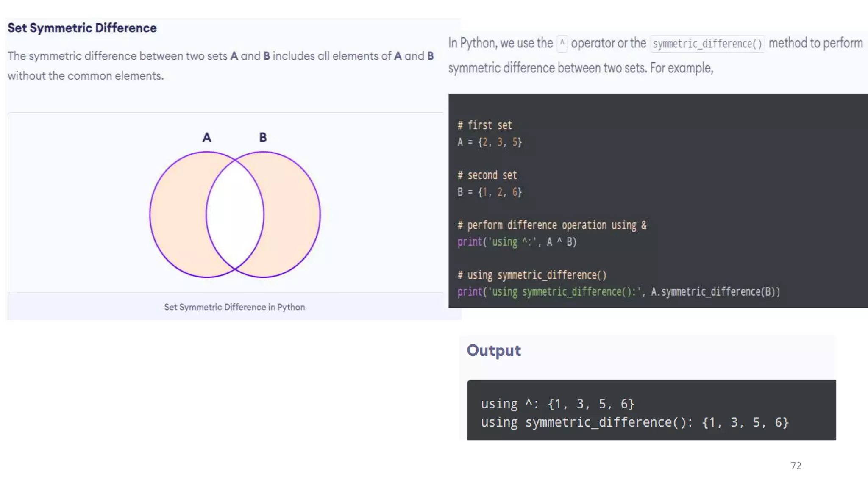Click the 'Output' heading
The image size is (868, 488).
(x=494, y=350)
